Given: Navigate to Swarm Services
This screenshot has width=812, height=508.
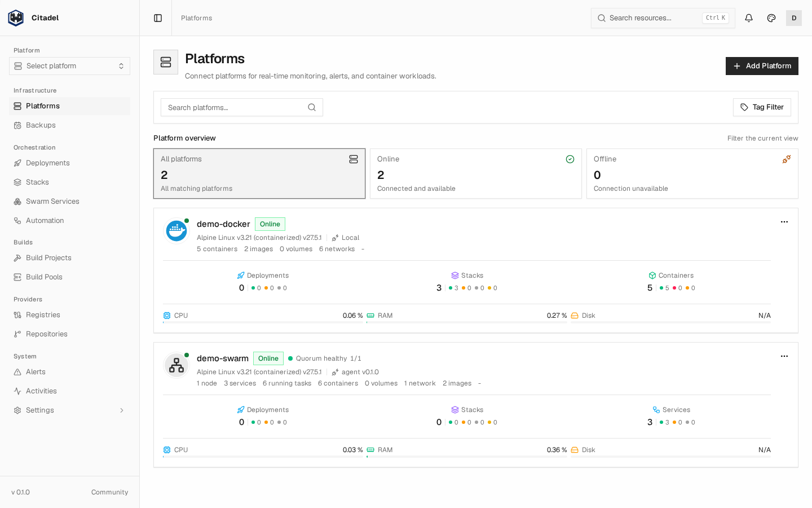Looking at the screenshot, I should 69,202.
